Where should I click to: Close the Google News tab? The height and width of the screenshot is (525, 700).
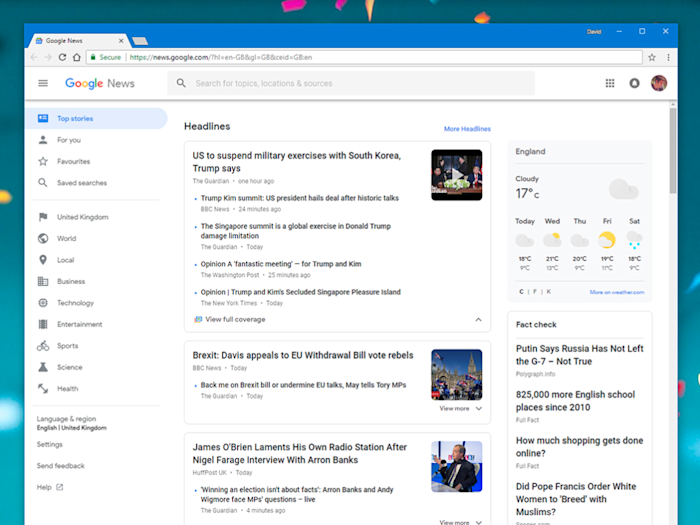(x=121, y=41)
